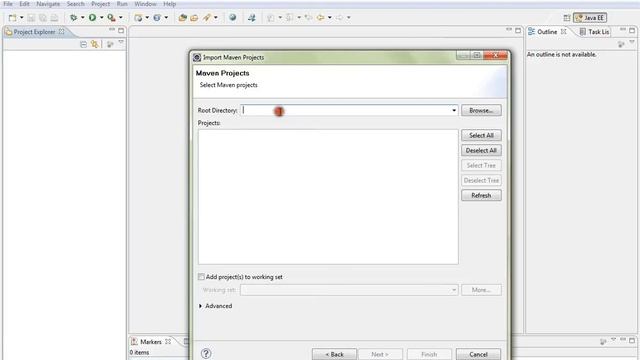Minimize the Outline view
Viewport: 640px width, 360px height.
coord(622,30)
